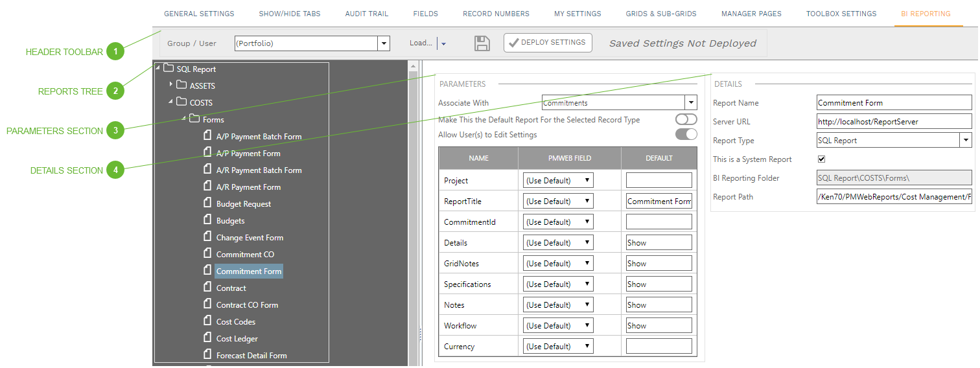The width and height of the screenshot is (980, 368).
Task: Open the Report Type SQL Report dropdown
Action: click(x=966, y=140)
